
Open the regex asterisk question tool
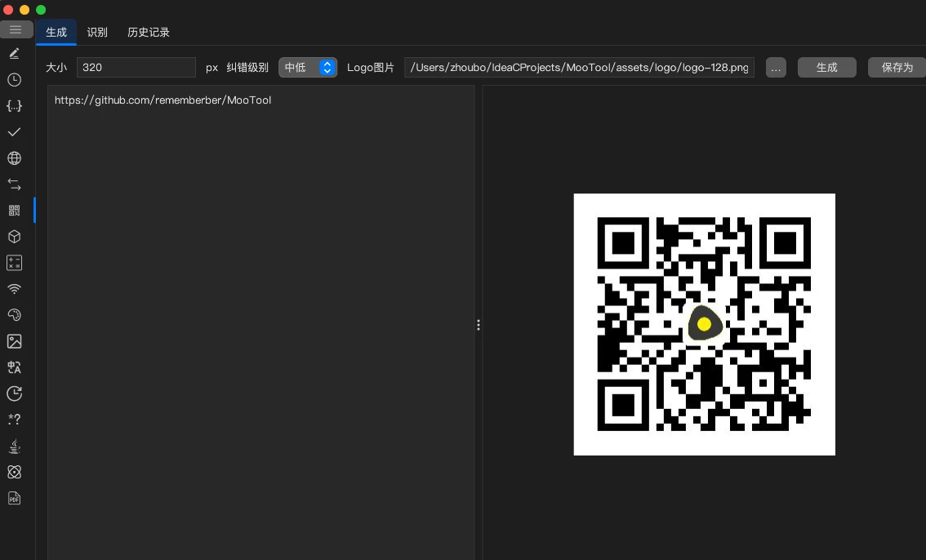pyautogui.click(x=14, y=420)
